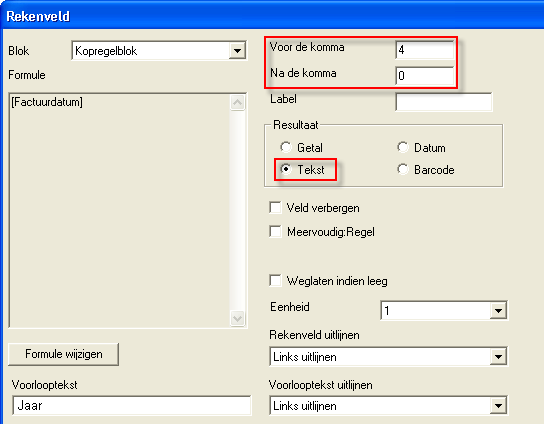544x424 pixels.
Task: Select the Barcode radio button
Action: coord(403,169)
